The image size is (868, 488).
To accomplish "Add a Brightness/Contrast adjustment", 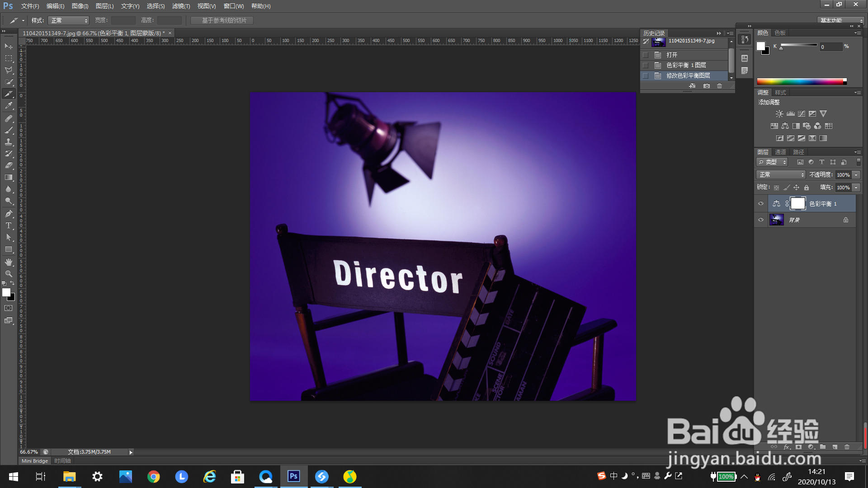I will (779, 114).
